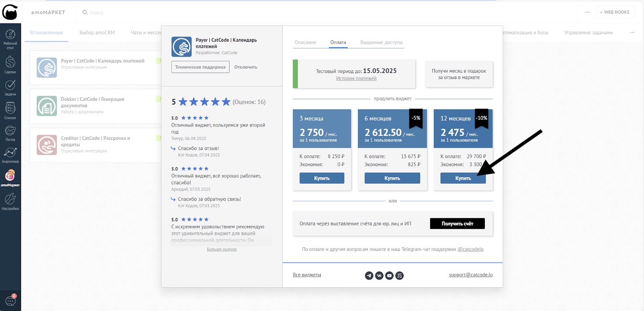Click the -5% discount badge
Viewport: 644px width, 311px height.
click(x=416, y=118)
